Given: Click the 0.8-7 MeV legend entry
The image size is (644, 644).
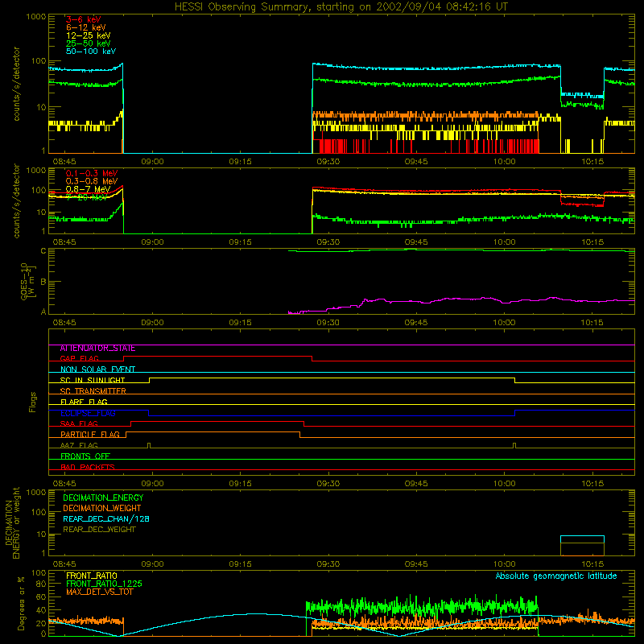Looking at the screenshot, I should tap(88, 189).
